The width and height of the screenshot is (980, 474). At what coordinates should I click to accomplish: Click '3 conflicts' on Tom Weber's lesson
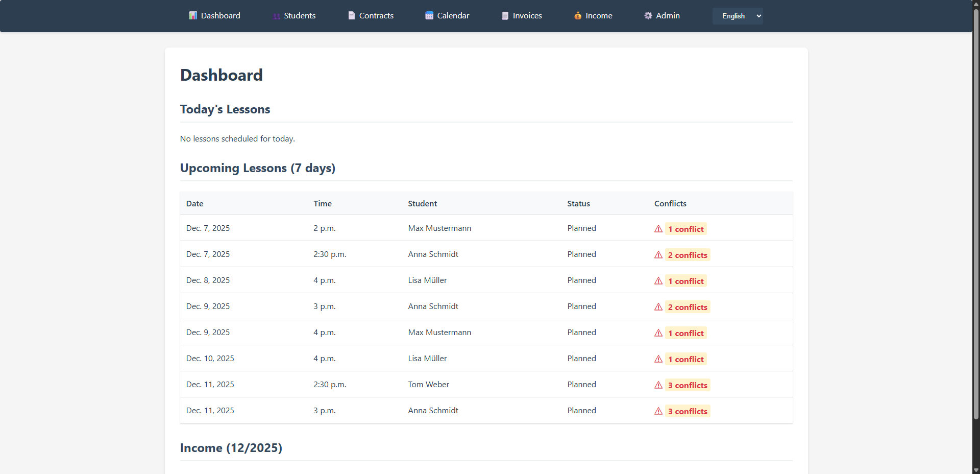[x=688, y=385]
